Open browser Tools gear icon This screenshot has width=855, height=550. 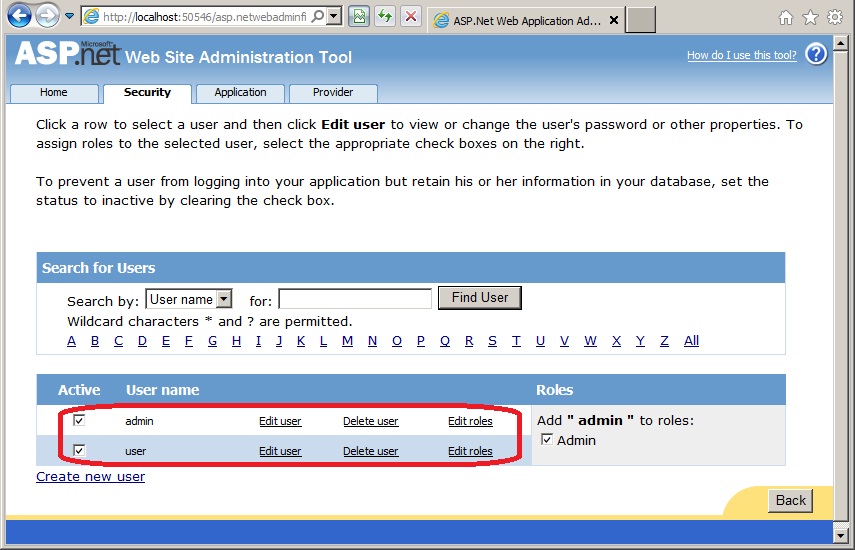coord(835,17)
